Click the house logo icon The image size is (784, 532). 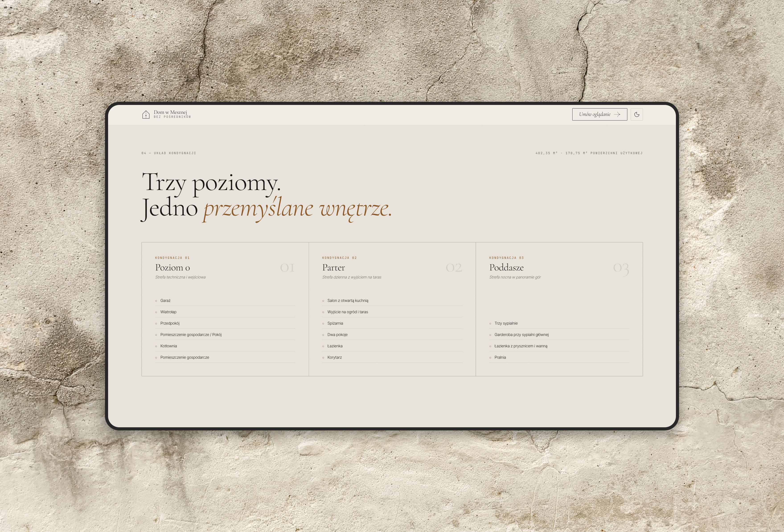pyautogui.click(x=146, y=115)
